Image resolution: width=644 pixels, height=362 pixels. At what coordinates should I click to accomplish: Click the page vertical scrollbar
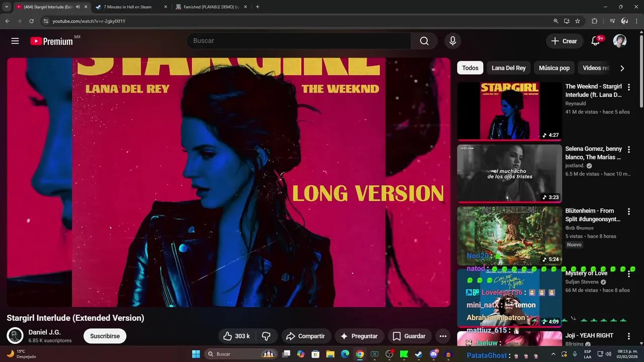coord(641,70)
